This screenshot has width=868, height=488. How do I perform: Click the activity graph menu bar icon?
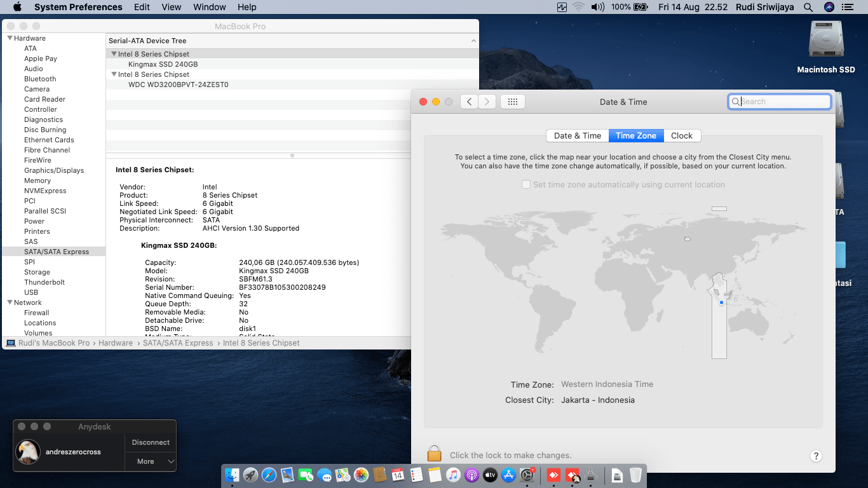point(562,7)
